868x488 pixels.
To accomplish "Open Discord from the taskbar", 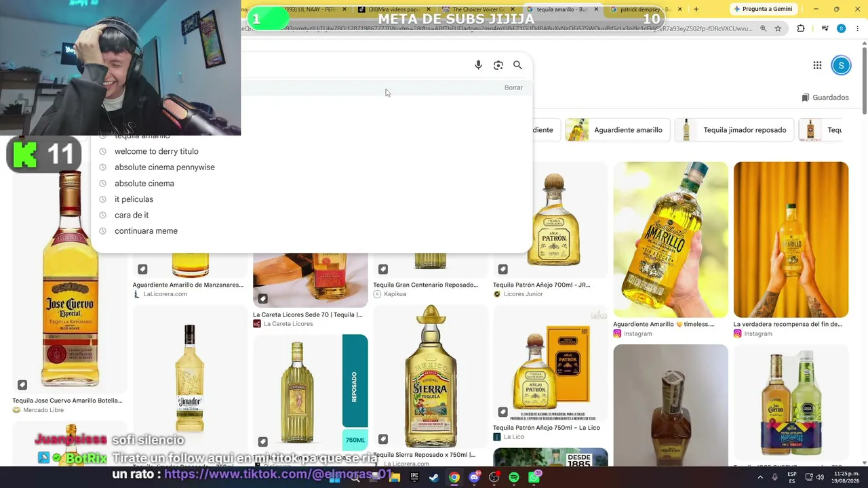I will pyautogui.click(x=474, y=478).
